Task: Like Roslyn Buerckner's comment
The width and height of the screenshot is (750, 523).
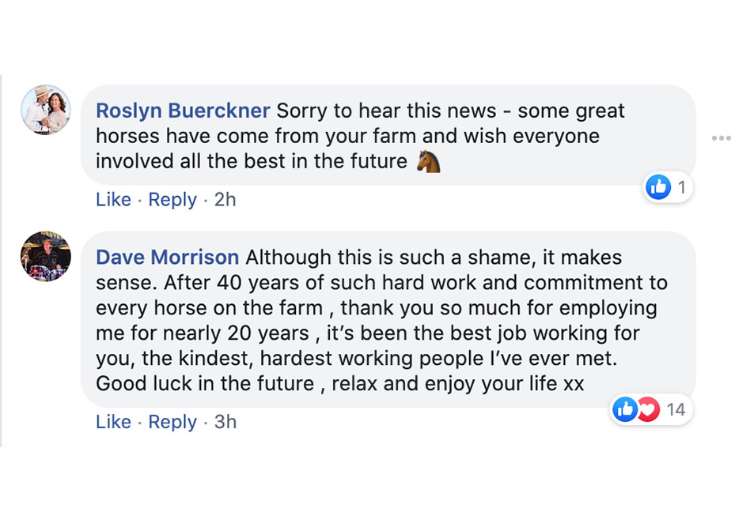Action: [113, 200]
